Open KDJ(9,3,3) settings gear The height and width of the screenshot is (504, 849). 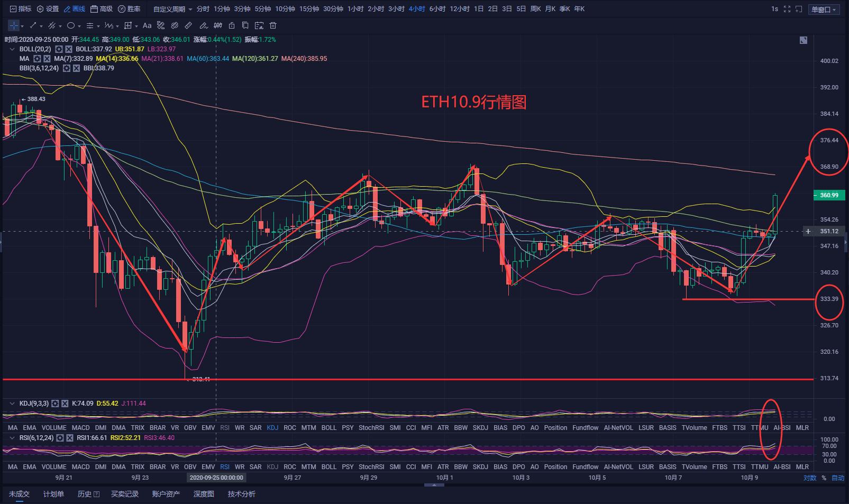coord(55,404)
